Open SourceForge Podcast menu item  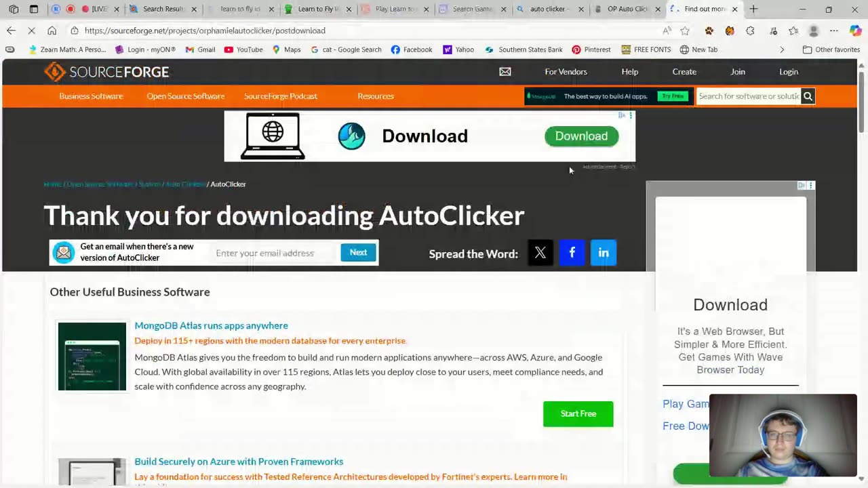pos(280,96)
